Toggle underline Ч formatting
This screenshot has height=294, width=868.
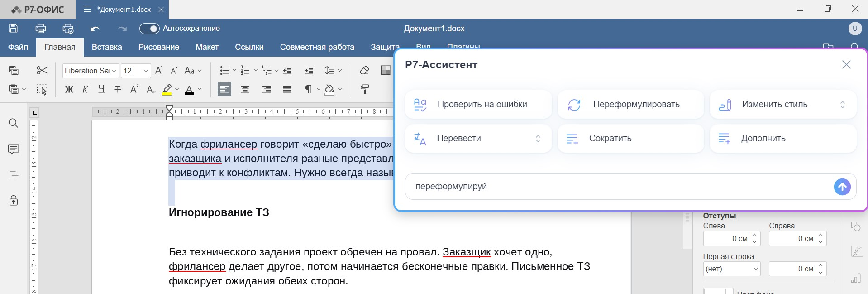point(101,89)
